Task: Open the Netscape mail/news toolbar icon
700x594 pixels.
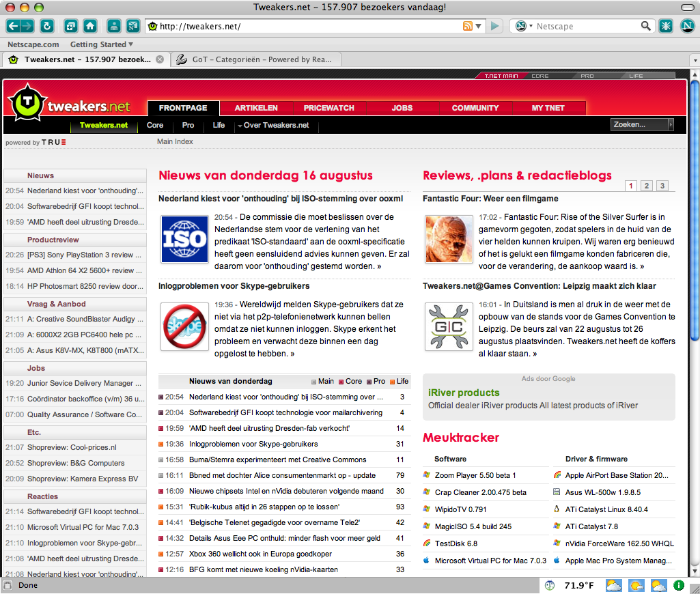Action: [x=133, y=26]
